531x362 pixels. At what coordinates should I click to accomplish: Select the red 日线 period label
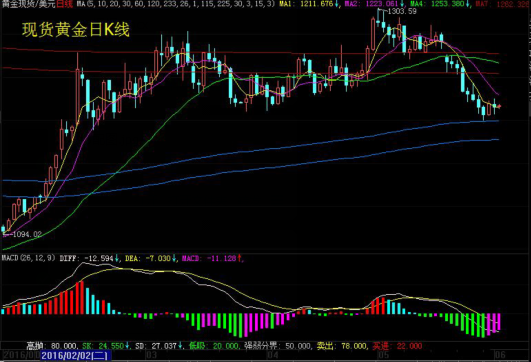[65, 4]
